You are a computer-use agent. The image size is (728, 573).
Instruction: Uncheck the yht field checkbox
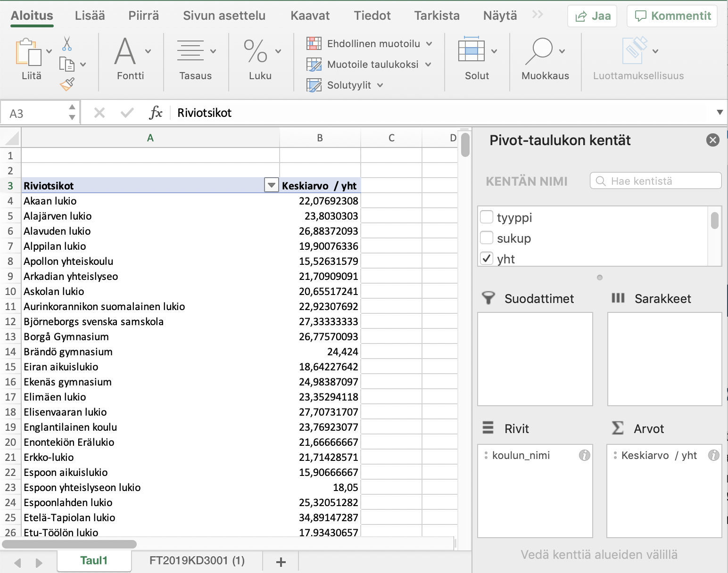(487, 259)
